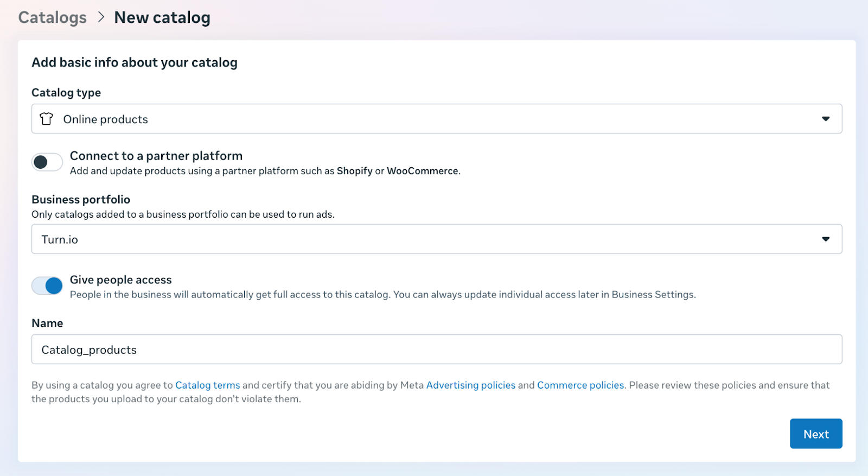Open the Commerce policies link

pos(580,385)
